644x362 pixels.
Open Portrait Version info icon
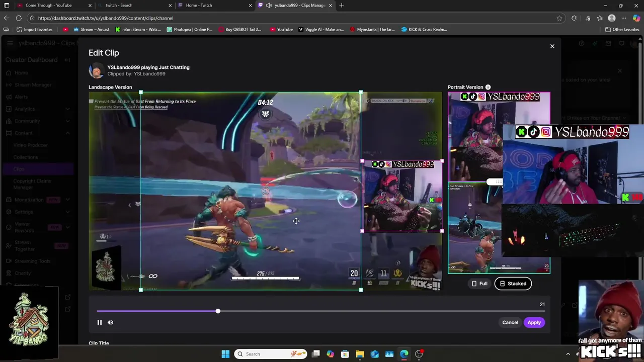[488, 87]
